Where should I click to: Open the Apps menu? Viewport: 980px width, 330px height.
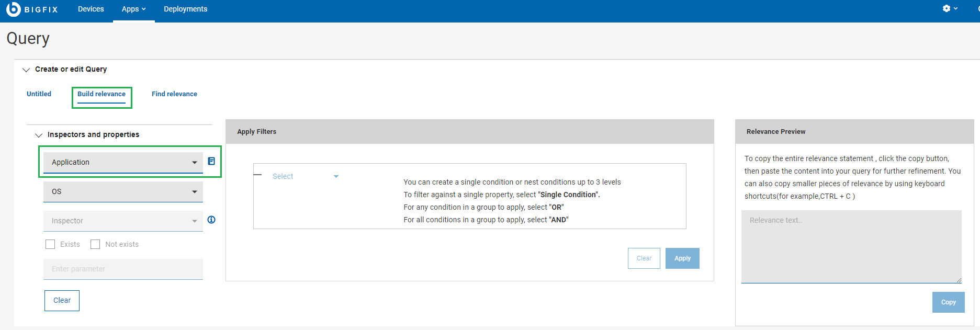tap(133, 9)
